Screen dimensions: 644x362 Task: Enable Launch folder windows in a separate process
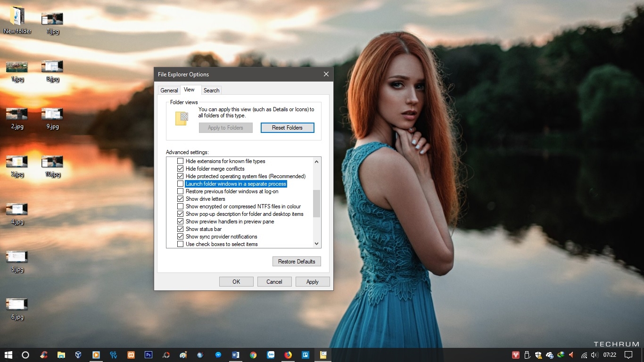(x=180, y=184)
